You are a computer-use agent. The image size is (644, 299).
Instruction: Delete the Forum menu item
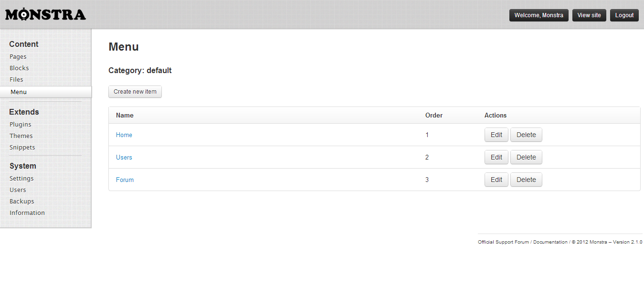[x=526, y=180]
